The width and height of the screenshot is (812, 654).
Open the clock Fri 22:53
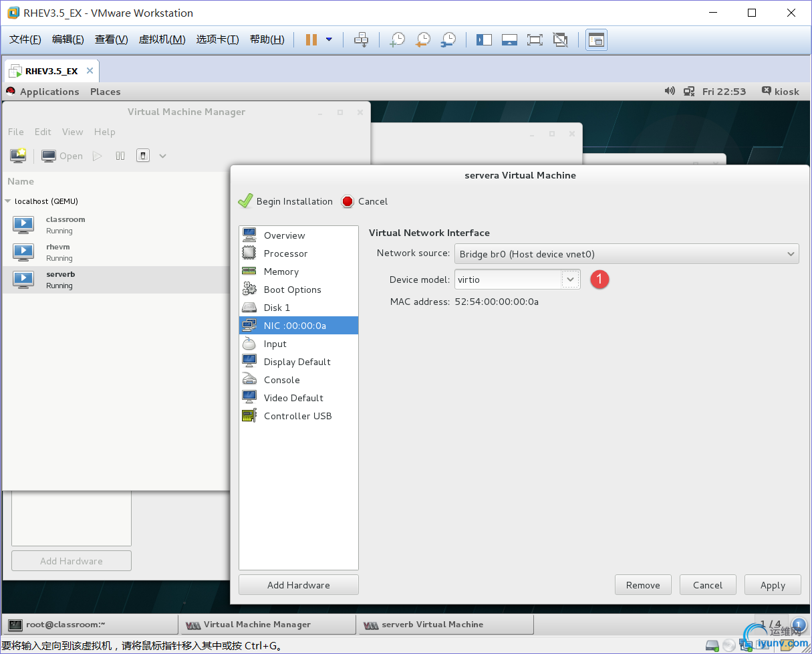point(724,92)
